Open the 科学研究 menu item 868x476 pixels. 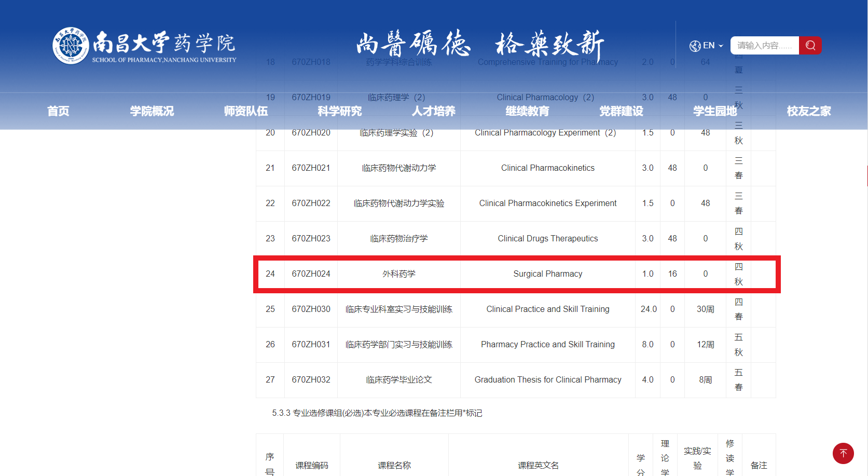339,111
